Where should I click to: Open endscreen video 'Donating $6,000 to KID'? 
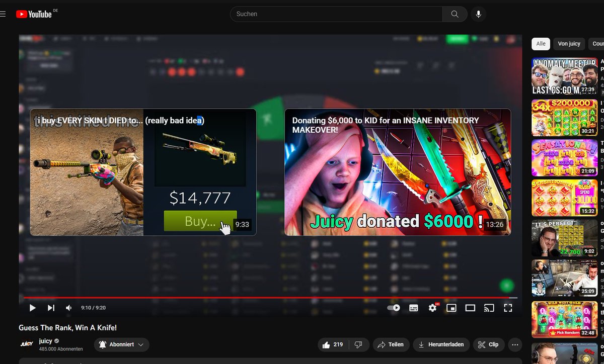coord(398,172)
